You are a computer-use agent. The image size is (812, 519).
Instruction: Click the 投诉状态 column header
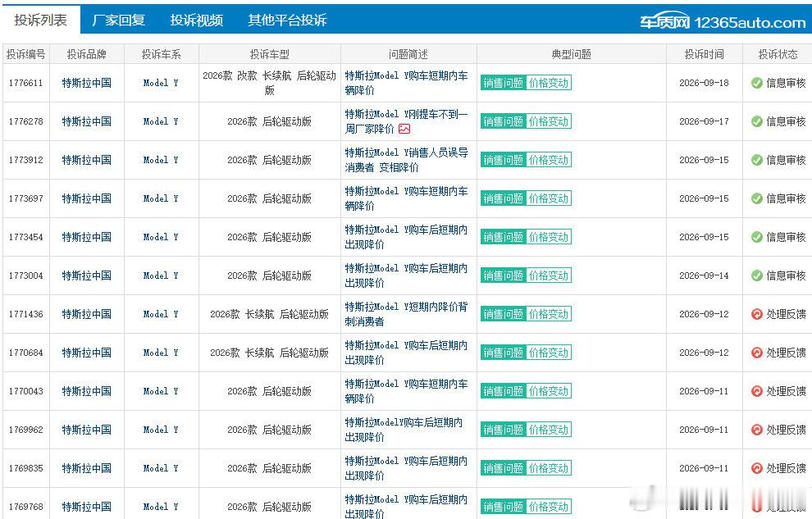point(778,54)
